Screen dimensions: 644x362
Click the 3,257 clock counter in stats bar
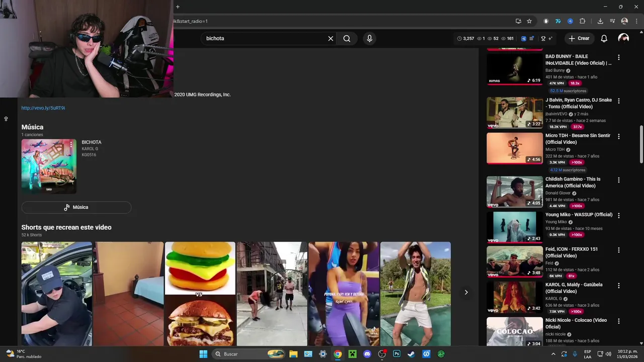(x=465, y=38)
